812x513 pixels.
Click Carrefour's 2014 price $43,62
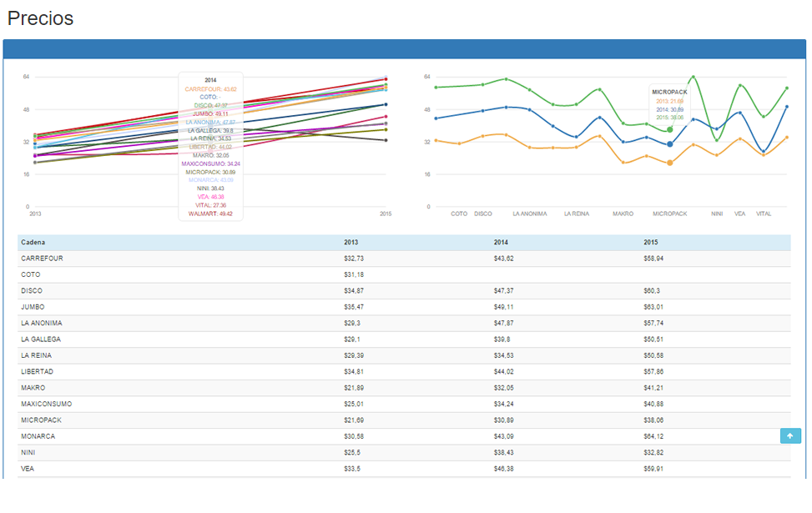[x=504, y=259]
